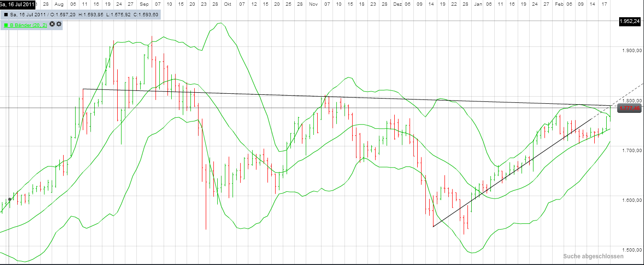
Task: Click the 1.900,00 price axis label
Action: click(632, 51)
